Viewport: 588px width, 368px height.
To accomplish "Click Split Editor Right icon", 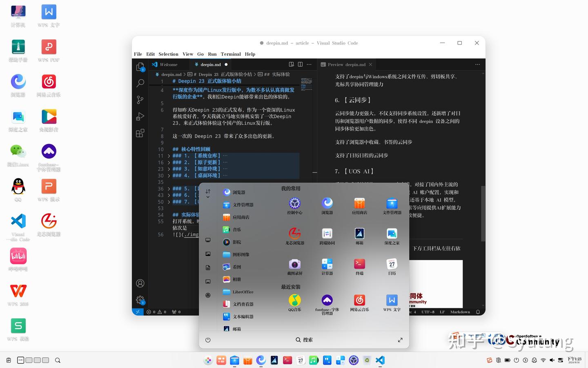I will point(300,65).
